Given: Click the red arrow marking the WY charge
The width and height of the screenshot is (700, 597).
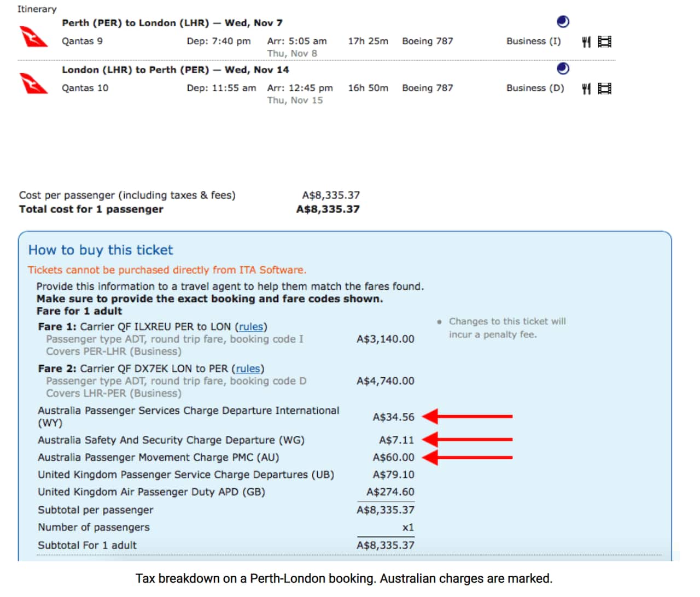Looking at the screenshot, I should coord(468,417).
